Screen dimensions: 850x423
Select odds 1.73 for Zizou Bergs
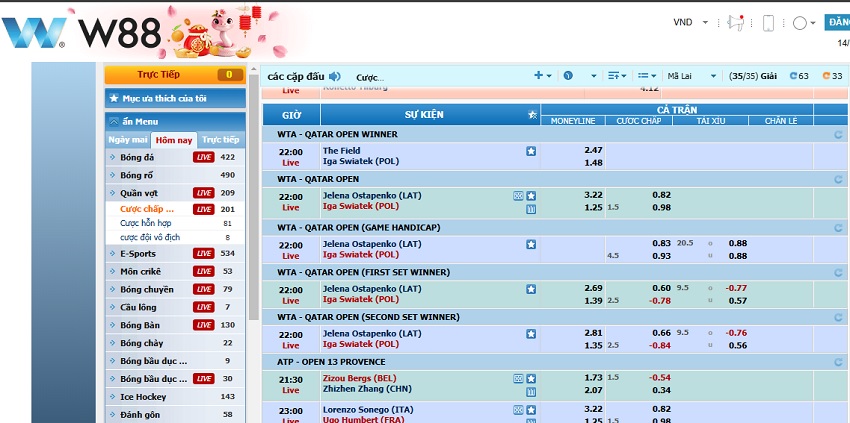pos(594,377)
